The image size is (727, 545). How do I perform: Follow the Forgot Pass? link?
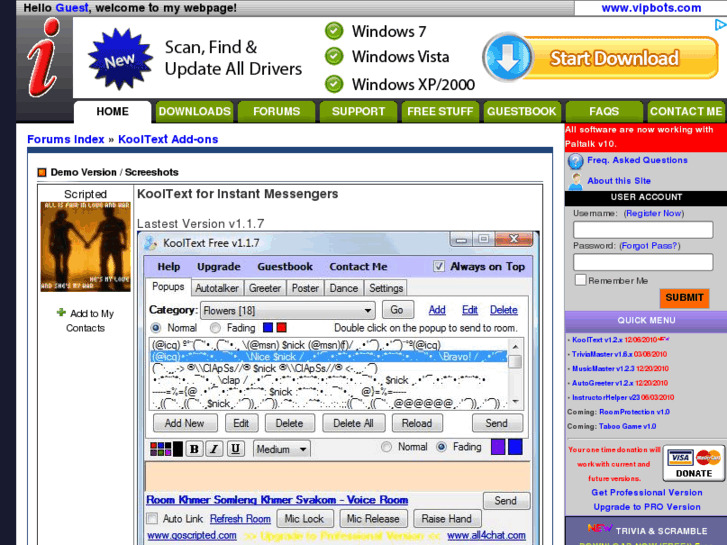pyautogui.click(x=649, y=246)
